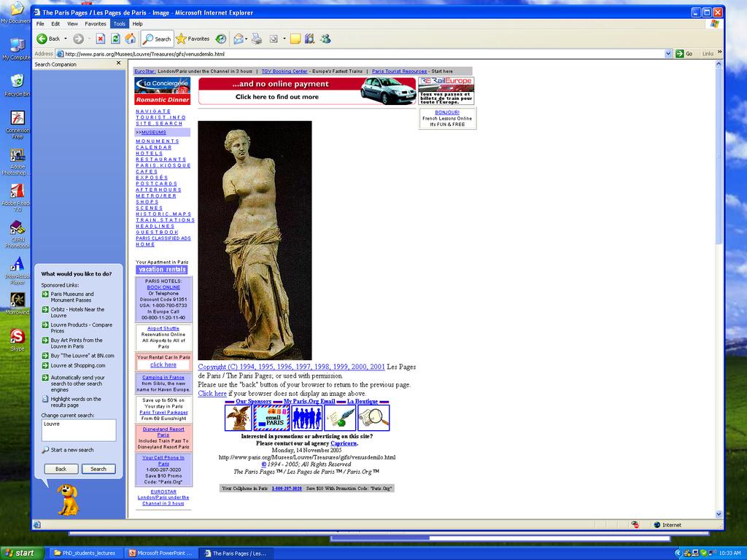The image size is (747, 560).
Task: Click Rover the search dog
Action: pos(68,499)
